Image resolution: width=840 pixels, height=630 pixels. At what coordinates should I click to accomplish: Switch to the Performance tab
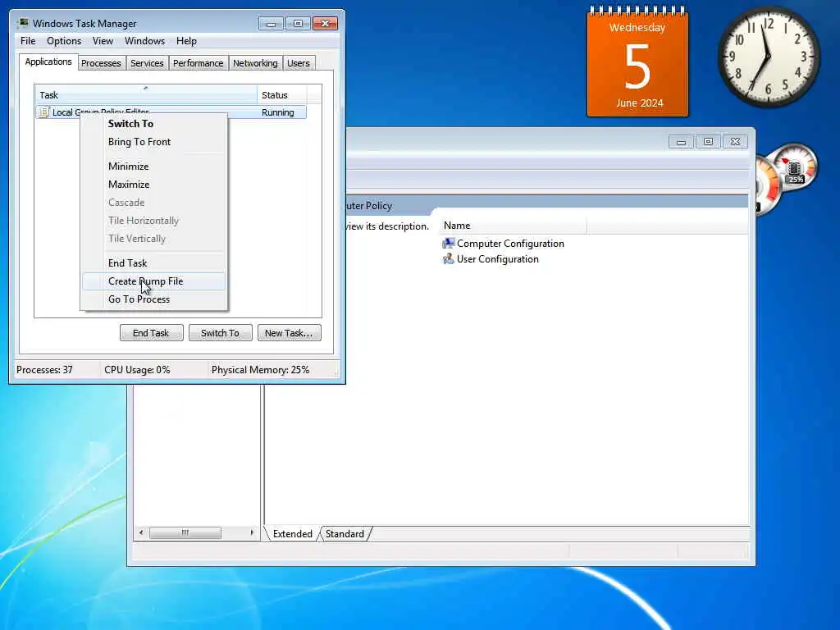(x=198, y=63)
